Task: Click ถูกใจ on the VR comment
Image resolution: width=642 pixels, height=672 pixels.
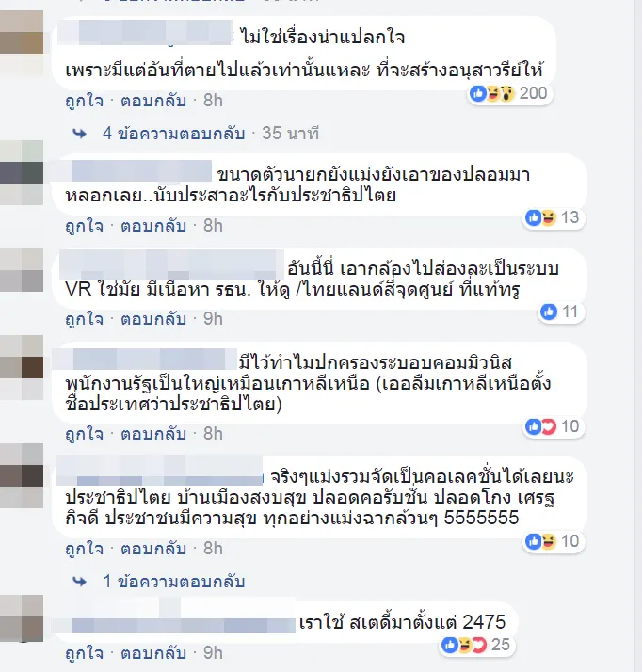Action: [85, 319]
